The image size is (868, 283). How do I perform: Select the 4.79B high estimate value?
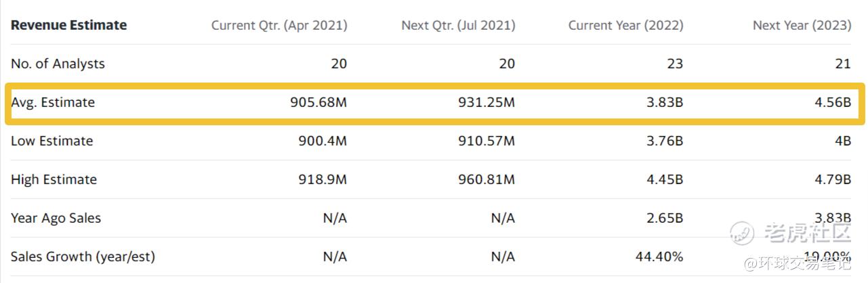pos(831,179)
